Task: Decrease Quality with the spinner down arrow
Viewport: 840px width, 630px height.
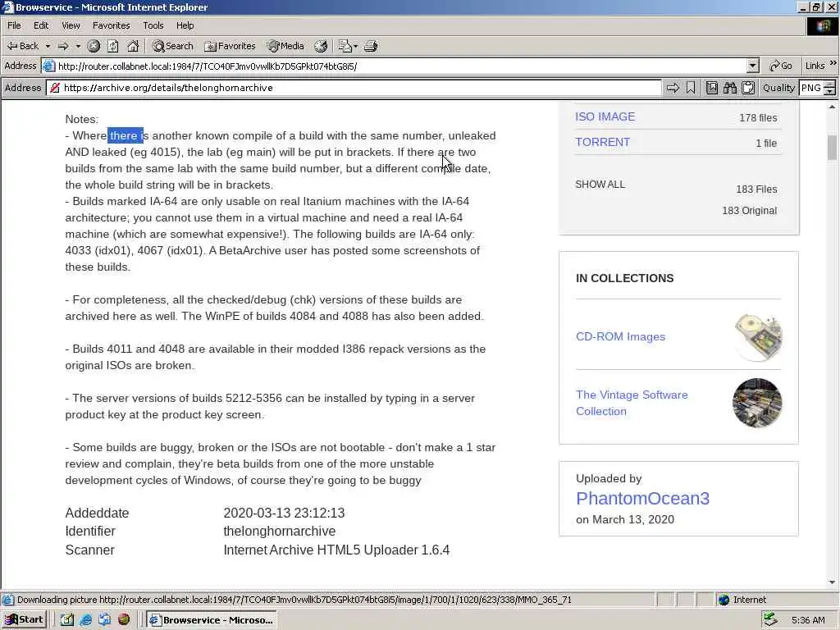Action: click(x=830, y=92)
